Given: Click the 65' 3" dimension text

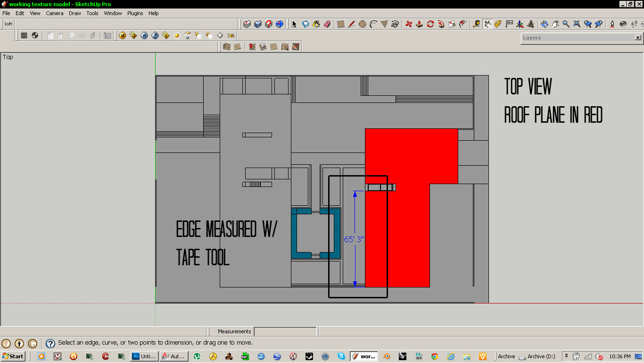Looking at the screenshot, I should point(354,239).
